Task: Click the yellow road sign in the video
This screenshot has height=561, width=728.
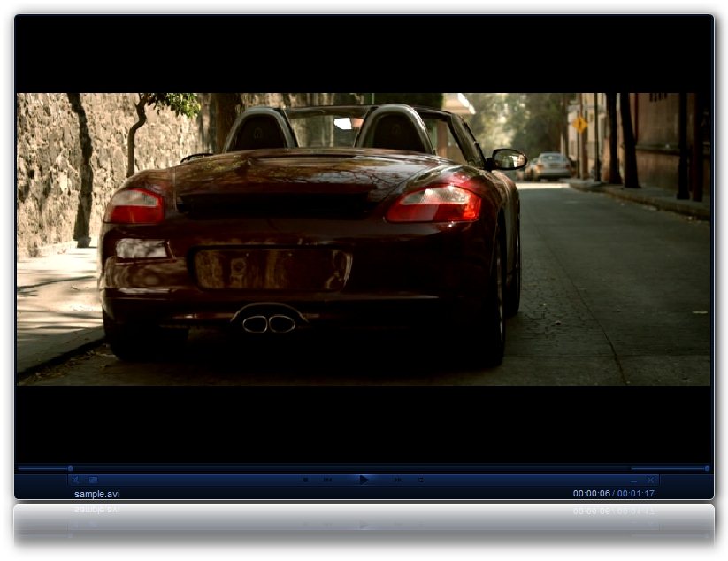Action: [579, 125]
